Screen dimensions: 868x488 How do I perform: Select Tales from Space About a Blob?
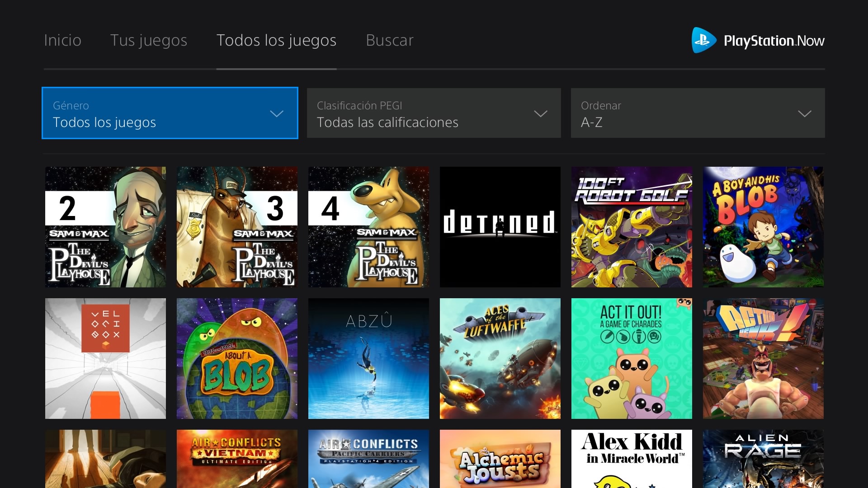coord(237,358)
